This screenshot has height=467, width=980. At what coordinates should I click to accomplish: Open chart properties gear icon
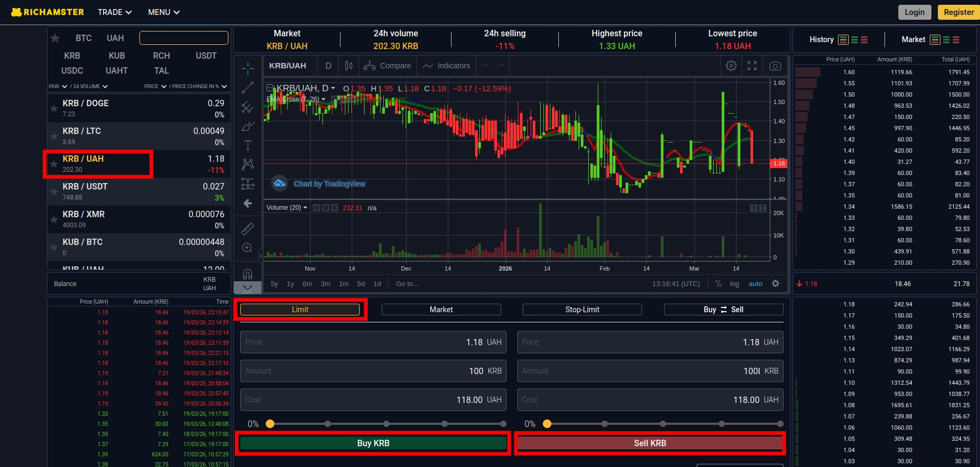coord(731,66)
